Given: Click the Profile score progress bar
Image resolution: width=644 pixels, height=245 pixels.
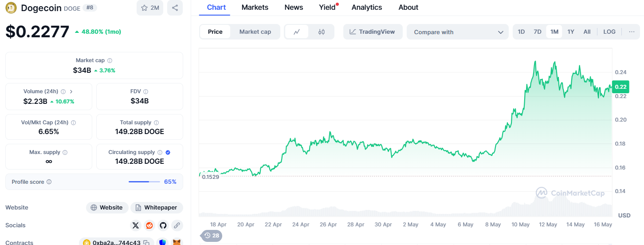Looking at the screenshot, I should coord(144,182).
